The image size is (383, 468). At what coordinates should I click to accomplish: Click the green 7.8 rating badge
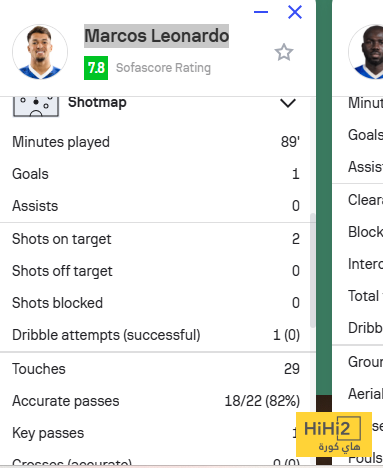tap(96, 68)
